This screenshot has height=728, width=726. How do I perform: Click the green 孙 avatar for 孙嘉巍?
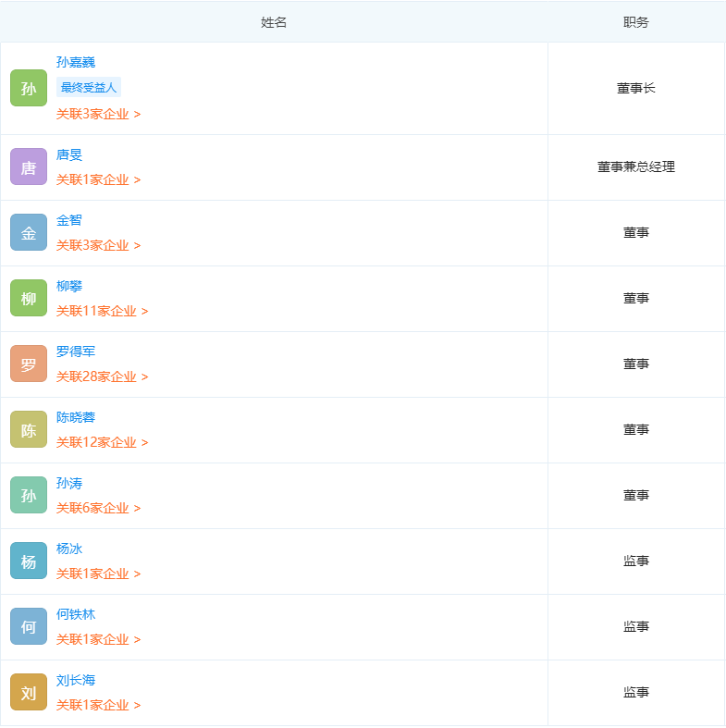pos(29,88)
